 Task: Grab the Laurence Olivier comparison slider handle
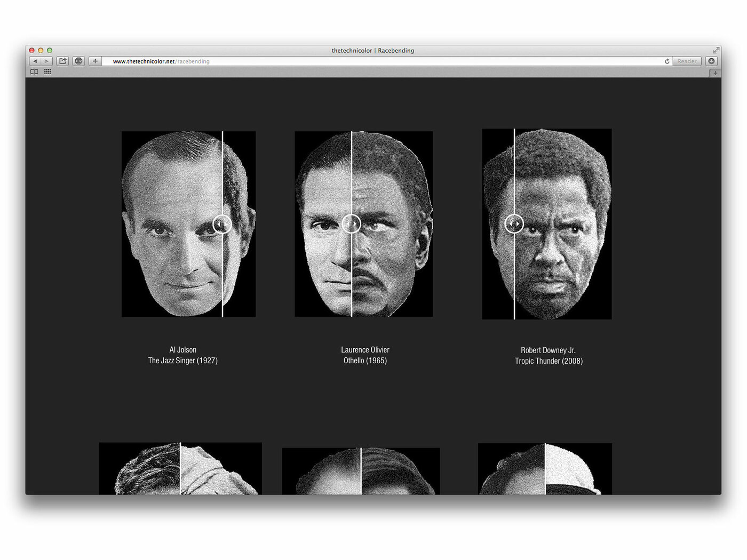click(x=351, y=224)
